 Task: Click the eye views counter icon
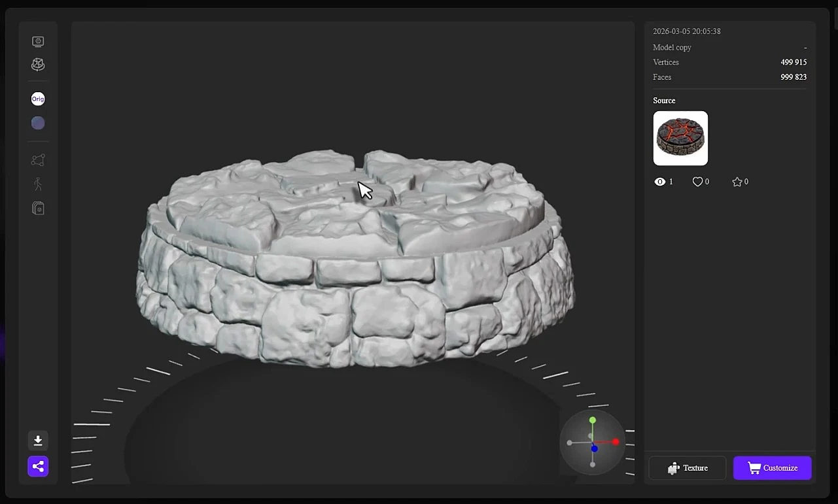(659, 182)
